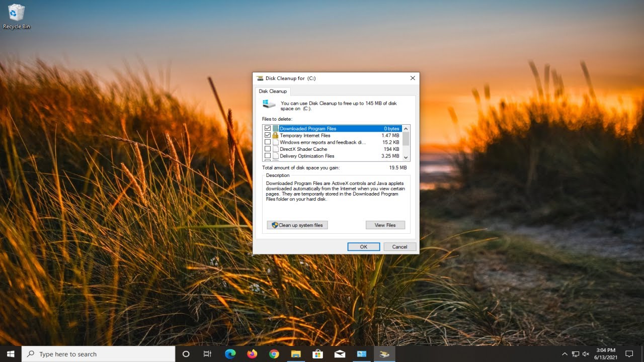Click the files list scrollbar thumb
This screenshot has height=362, width=644.
click(x=406, y=139)
